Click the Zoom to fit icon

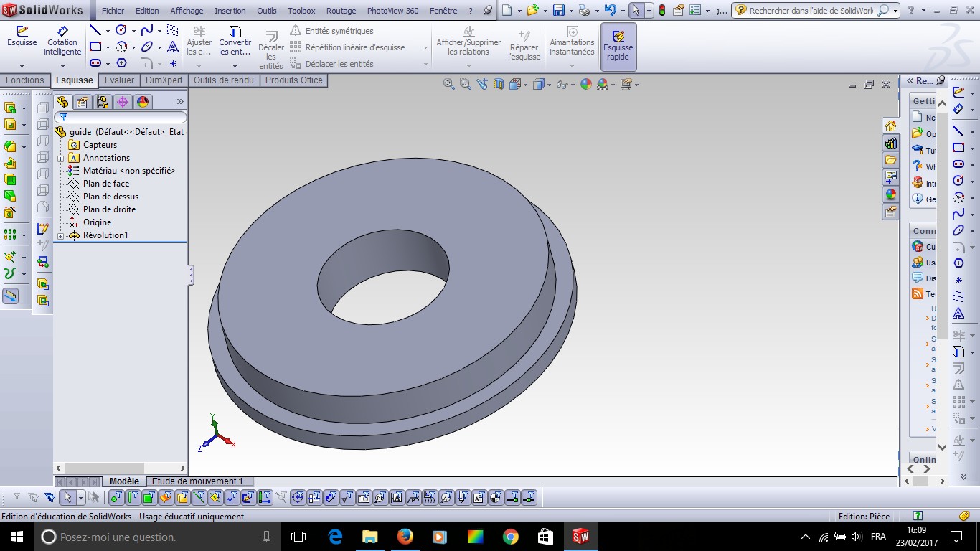[x=449, y=84]
